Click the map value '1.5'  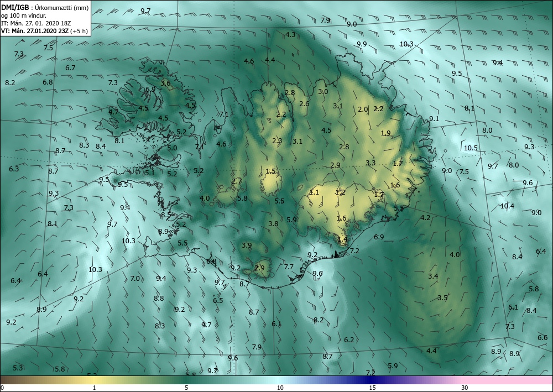270,171
